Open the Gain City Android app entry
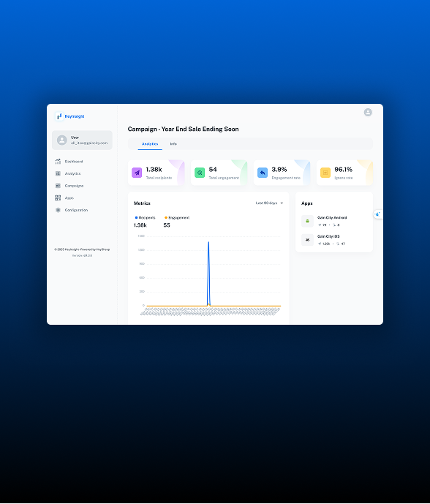The height and width of the screenshot is (504, 430). (334, 221)
